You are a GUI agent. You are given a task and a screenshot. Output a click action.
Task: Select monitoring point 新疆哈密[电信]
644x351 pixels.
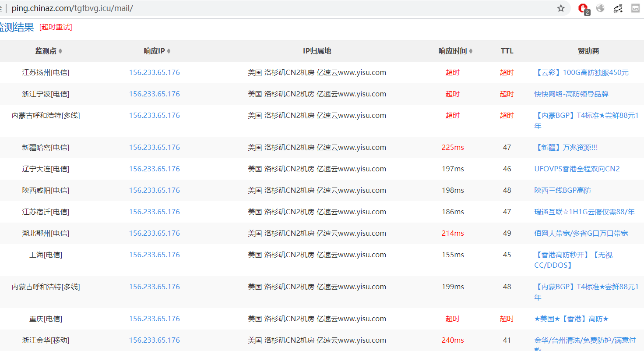[46, 148]
